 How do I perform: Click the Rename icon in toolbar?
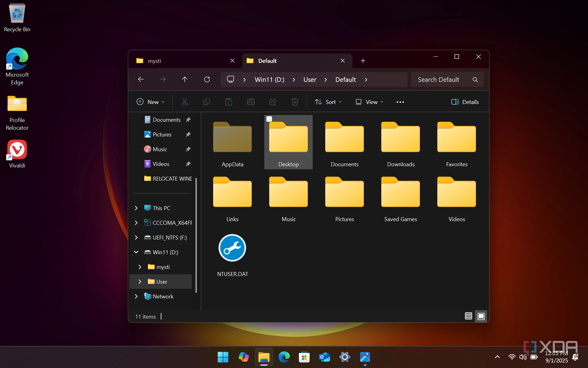pyautogui.click(x=251, y=102)
